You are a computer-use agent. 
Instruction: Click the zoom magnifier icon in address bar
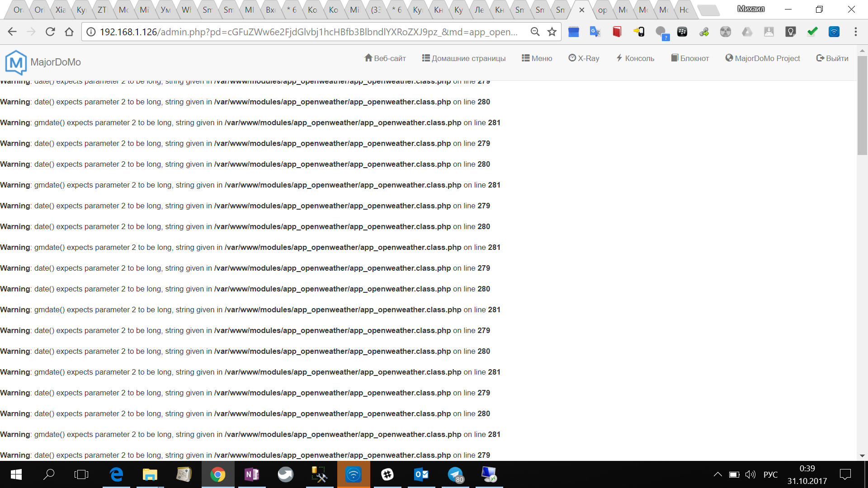(535, 32)
